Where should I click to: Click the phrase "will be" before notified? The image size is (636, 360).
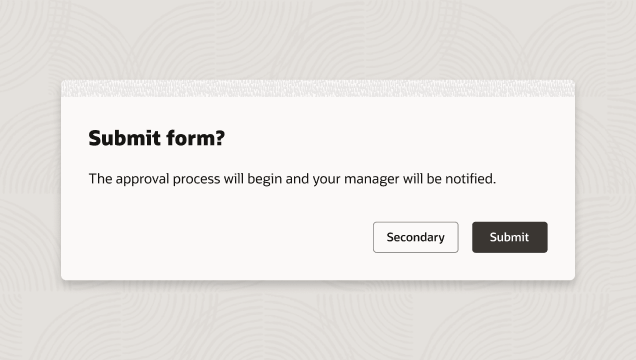[422, 179]
